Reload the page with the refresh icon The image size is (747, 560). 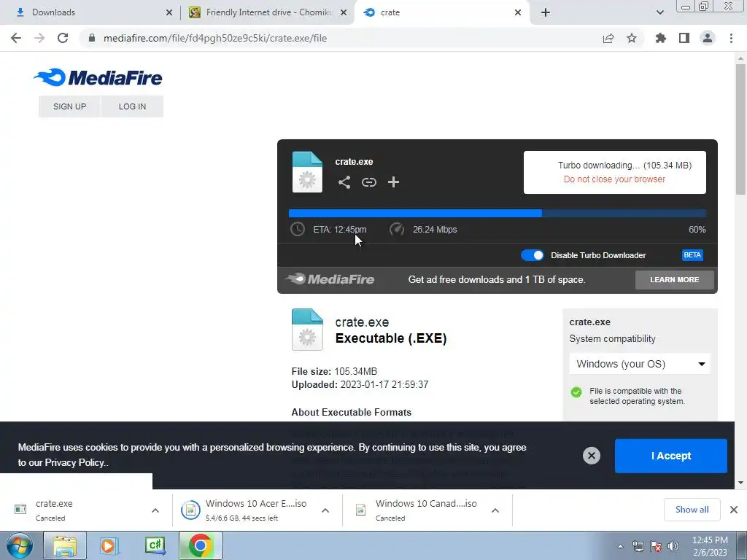(x=63, y=38)
